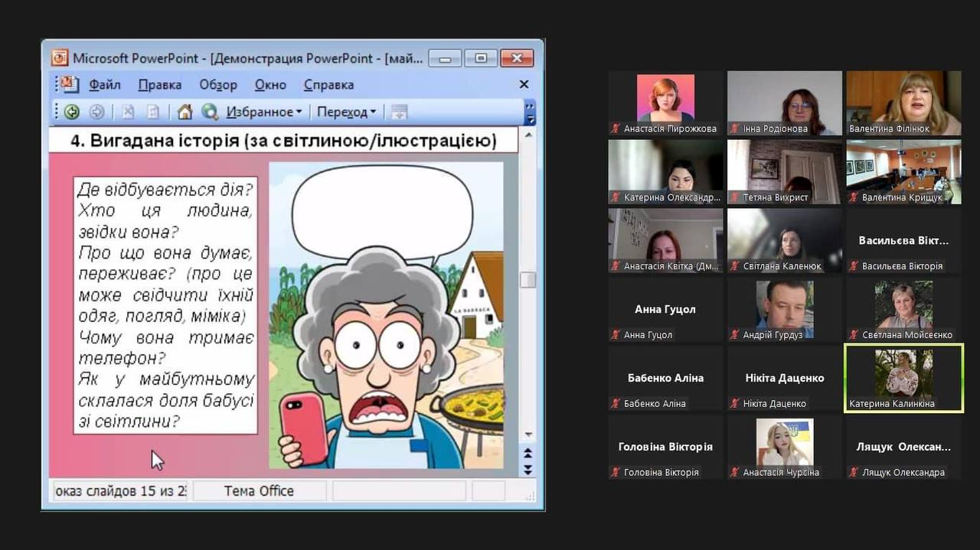Click the Search the Web globe icon
This screenshot has width=980, height=550.
pyautogui.click(x=210, y=112)
